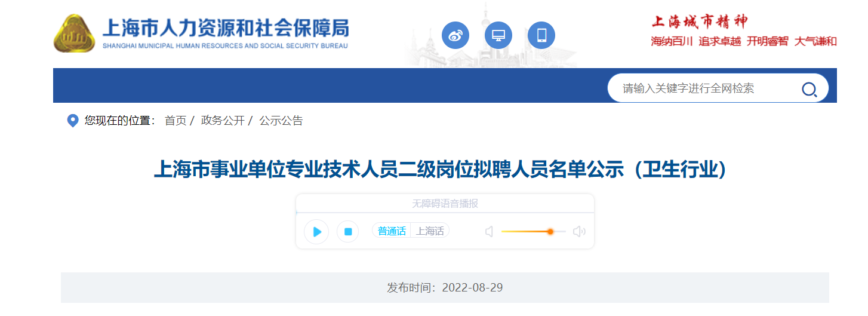
Task: Click the bureau golden logo emblem
Action: (x=74, y=33)
